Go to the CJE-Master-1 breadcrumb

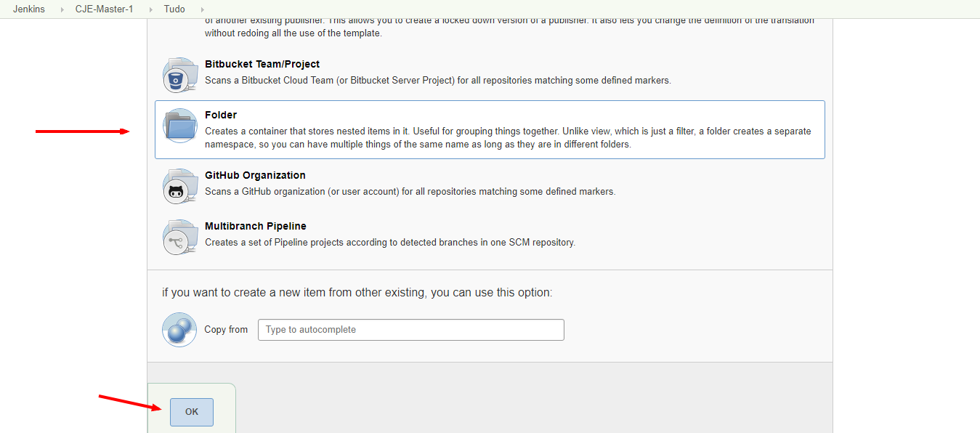pyautogui.click(x=104, y=9)
